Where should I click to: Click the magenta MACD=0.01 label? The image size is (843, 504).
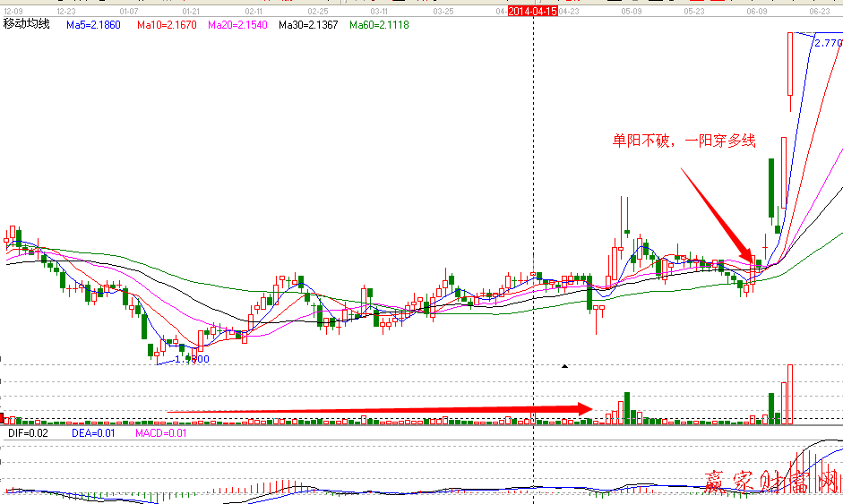coord(160,433)
